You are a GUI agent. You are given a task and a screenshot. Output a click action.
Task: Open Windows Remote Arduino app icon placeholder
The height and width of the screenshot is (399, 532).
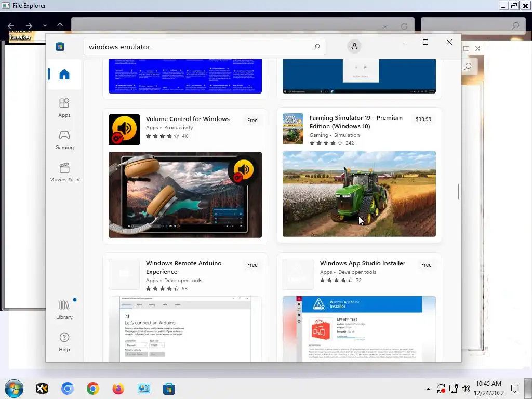pos(124,274)
